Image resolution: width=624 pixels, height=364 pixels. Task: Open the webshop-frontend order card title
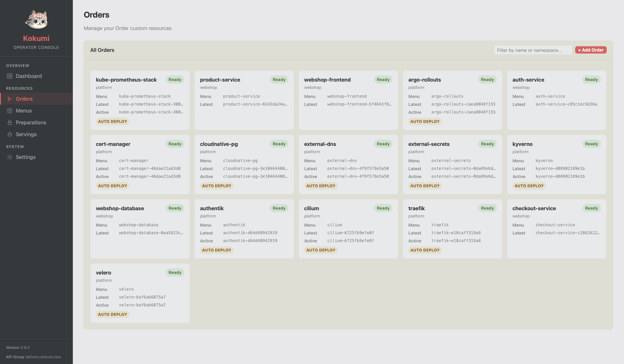click(x=327, y=80)
